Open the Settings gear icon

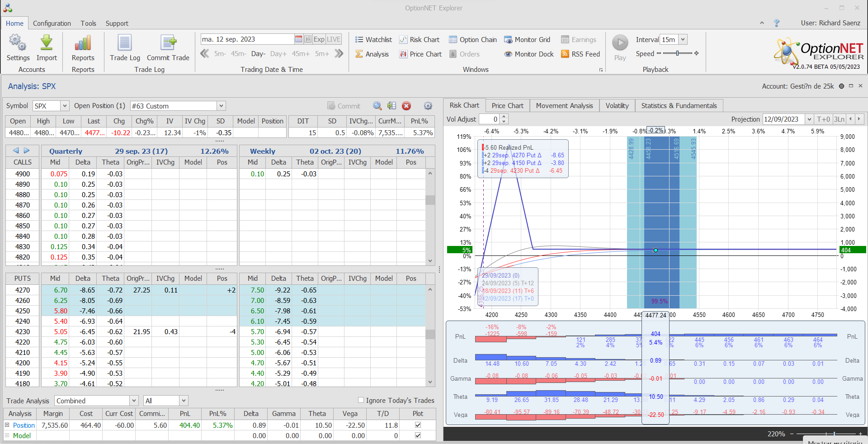[x=18, y=43]
